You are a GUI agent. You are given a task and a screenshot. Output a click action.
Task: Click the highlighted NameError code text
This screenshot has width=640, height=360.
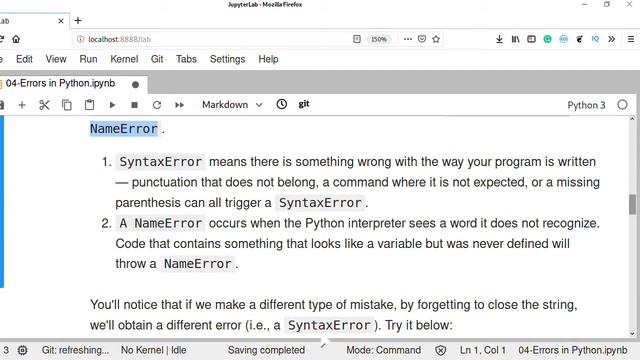pyautogui.click(x=124, y=129)
